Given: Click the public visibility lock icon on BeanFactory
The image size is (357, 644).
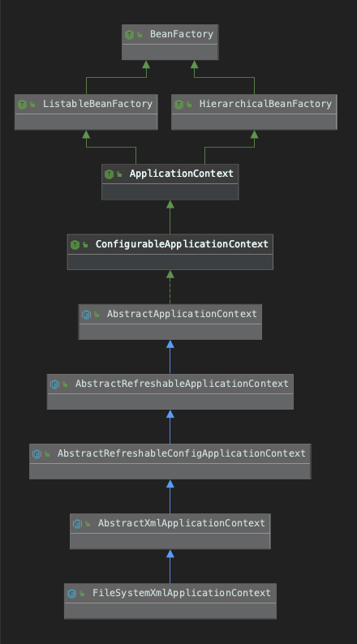Looking at the screenshot, I should [x=140, y=35].
